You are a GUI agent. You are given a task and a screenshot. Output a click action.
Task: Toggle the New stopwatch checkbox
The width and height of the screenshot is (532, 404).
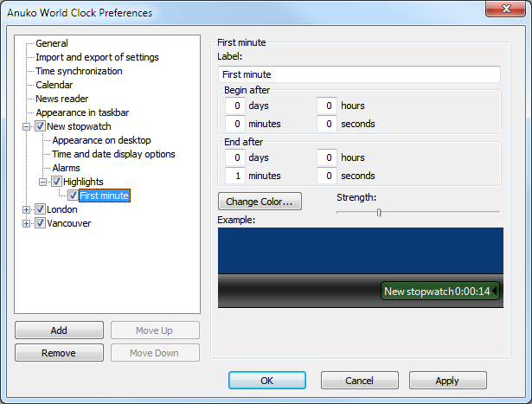pos(40,126)
